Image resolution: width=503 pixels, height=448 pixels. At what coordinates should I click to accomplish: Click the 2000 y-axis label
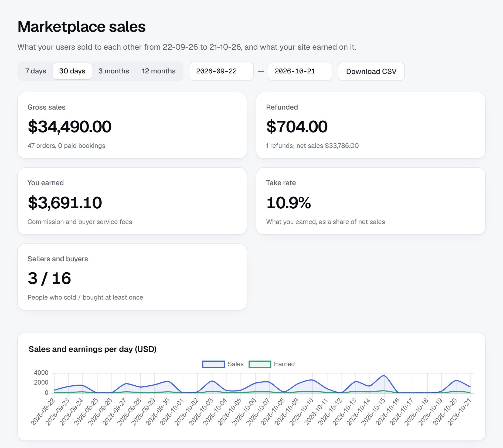(41, 383)
